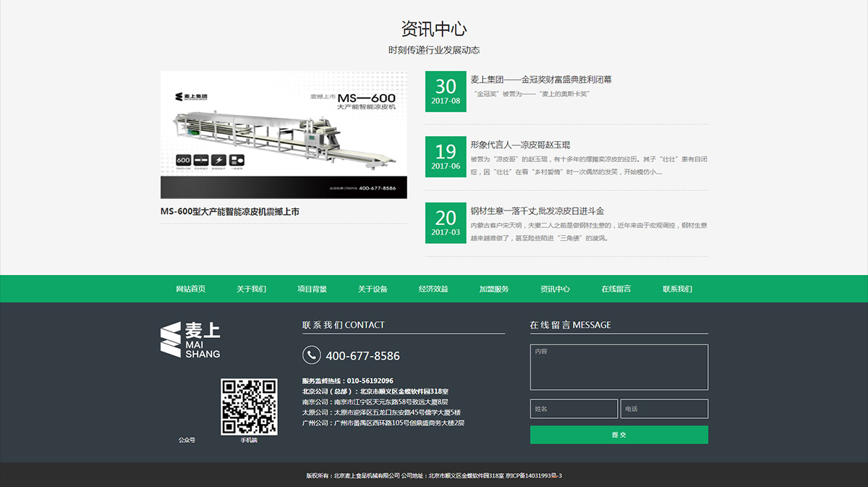
Task: Click the 姓名 input field
Action: (x=574, y=409)
